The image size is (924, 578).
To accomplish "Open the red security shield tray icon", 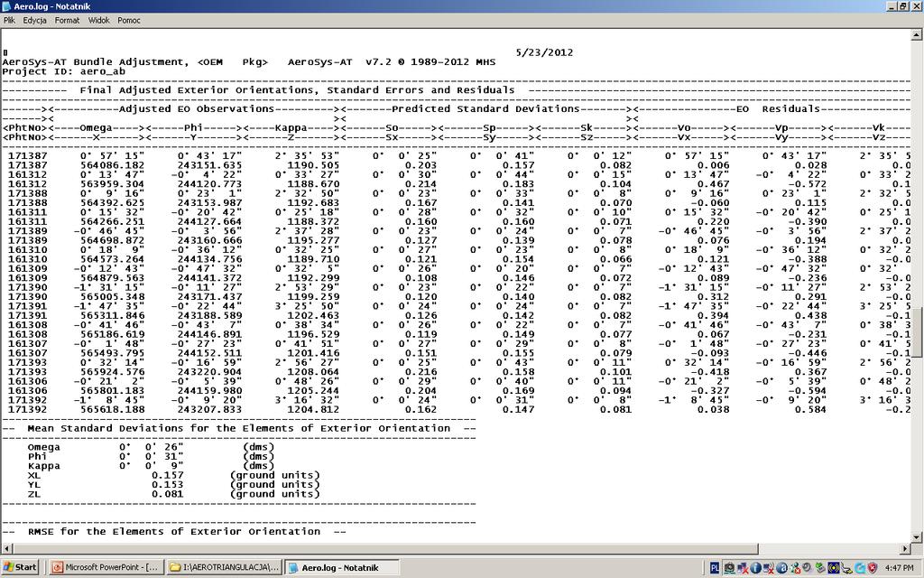I will pos(873,568).
